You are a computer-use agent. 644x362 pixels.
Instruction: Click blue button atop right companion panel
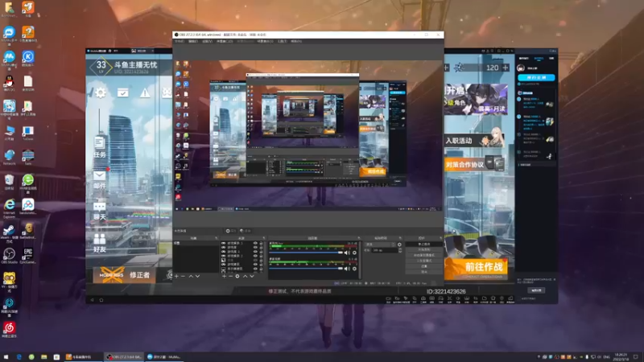[536, 77]
